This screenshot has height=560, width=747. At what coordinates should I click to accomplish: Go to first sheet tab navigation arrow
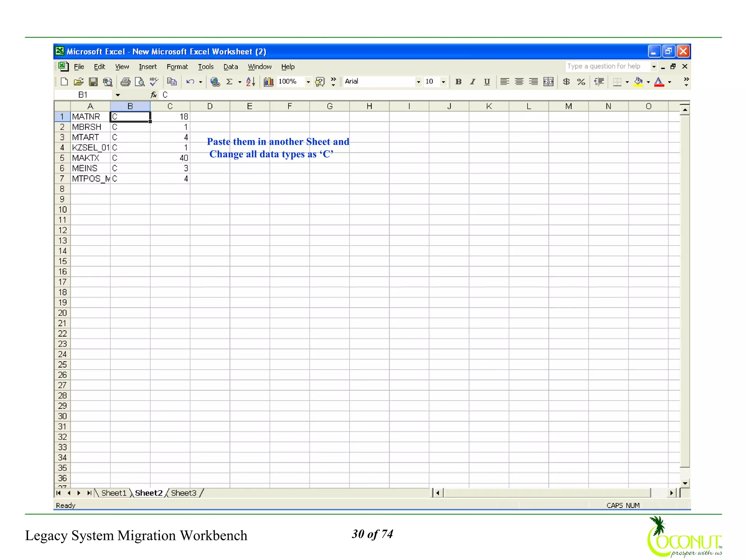(59, 493)
